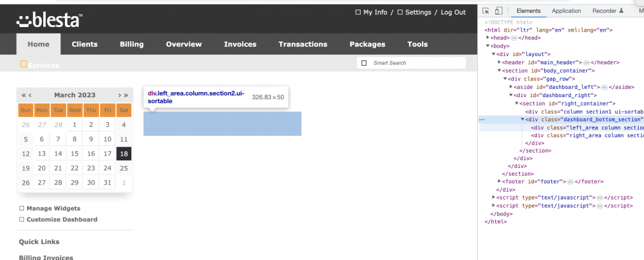The width and height of the screenshot is (644, 260).
Task: Open the Billing menu
Action: tap(132, 44)
